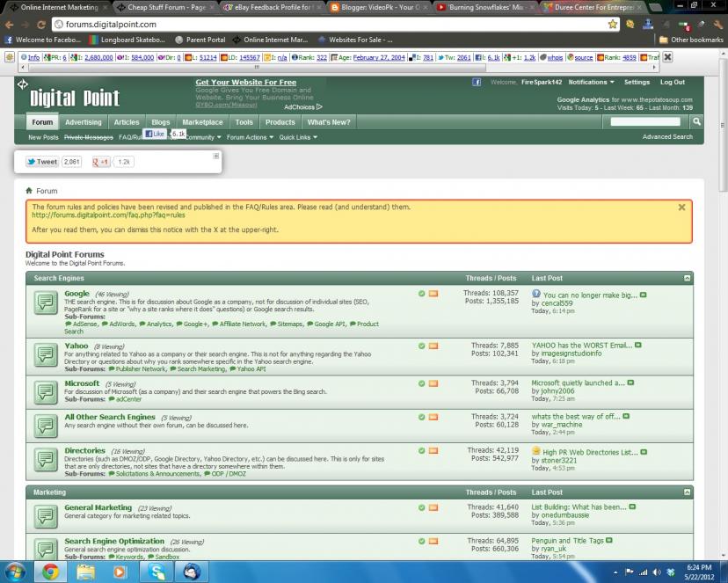This screenshot has height=583, width=728.
Task: Click the Log Out link
Action: click(x=673, y=82)
